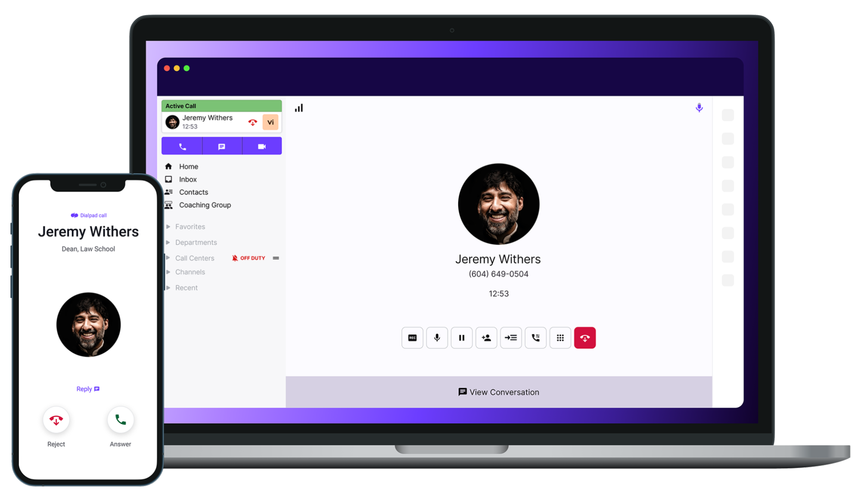Click the microphone icon in top bar

699,108
